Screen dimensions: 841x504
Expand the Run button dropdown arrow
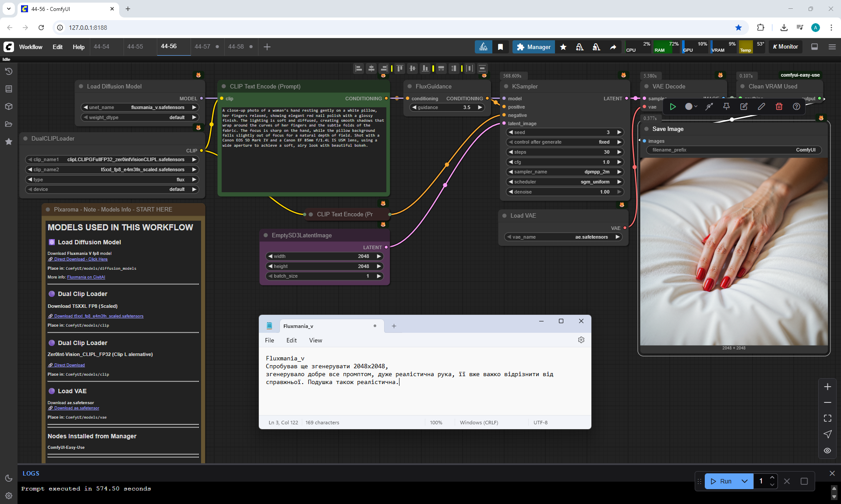point(745,481)
